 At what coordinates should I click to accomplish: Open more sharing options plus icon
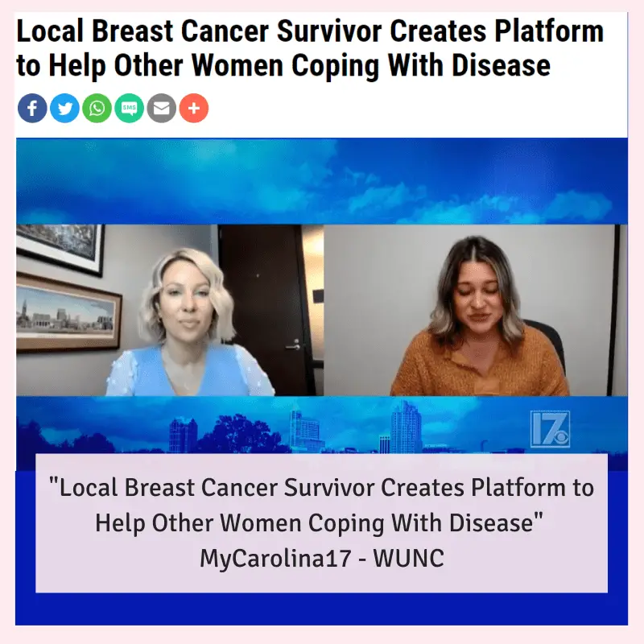194,109
